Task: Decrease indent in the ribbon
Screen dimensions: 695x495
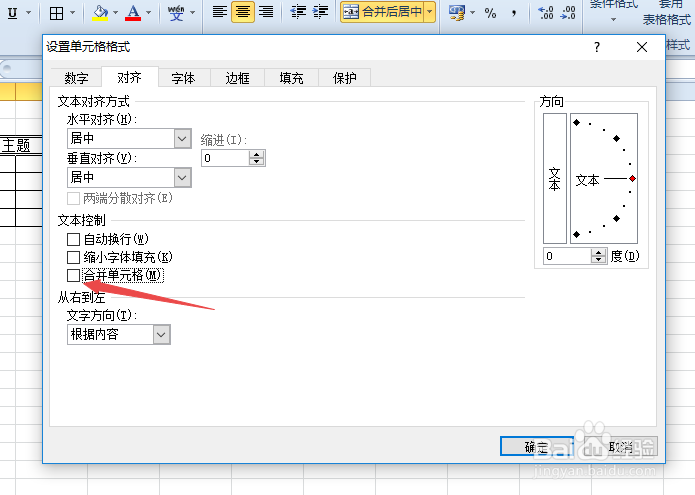Action: point(298,12)
